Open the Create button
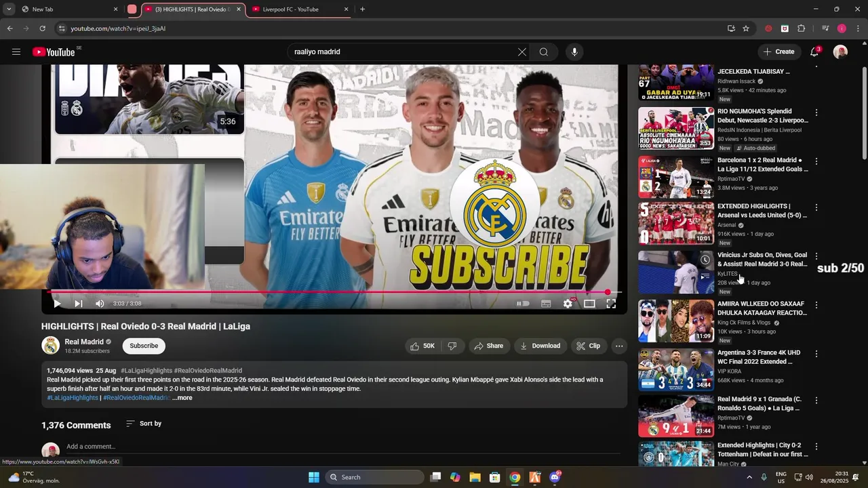This screenshot has height=488, width=868. pyautogui.click(x=778, y=52)
